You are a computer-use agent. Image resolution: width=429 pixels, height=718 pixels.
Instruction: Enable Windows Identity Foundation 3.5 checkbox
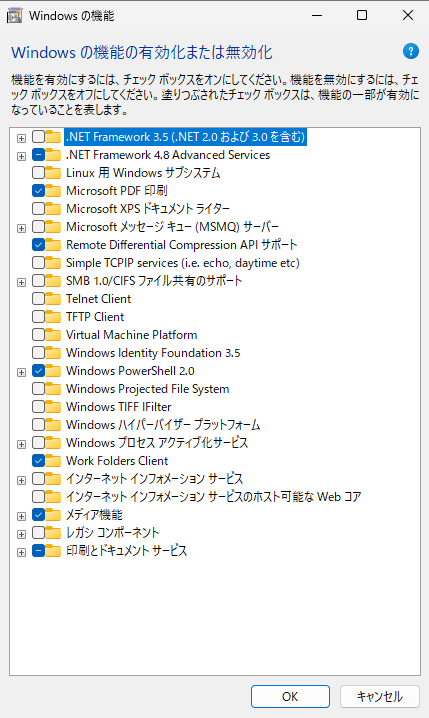(38, 353)
